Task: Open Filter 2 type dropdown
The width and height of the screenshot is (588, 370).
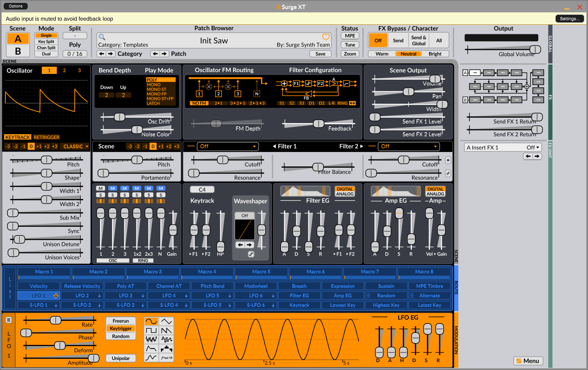Action: 409,146
